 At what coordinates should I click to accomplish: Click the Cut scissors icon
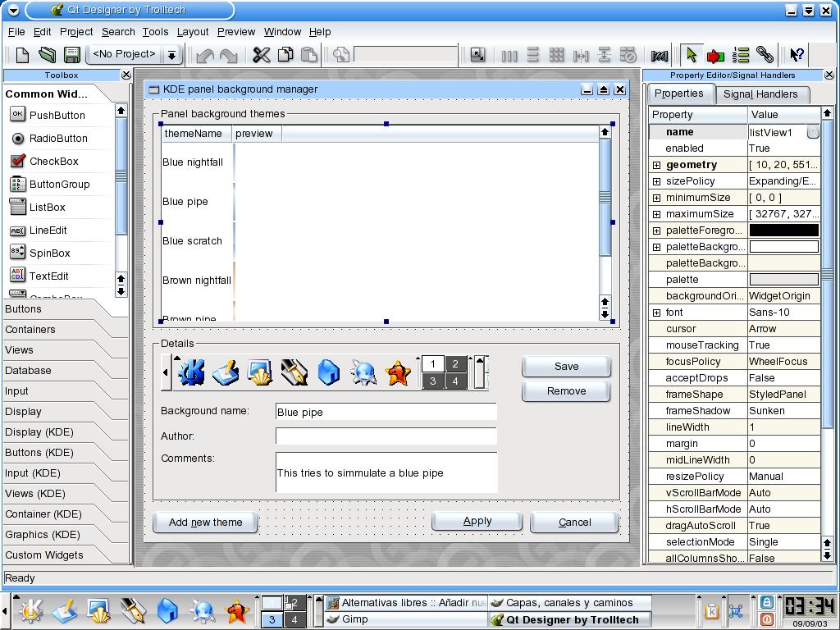261,55
